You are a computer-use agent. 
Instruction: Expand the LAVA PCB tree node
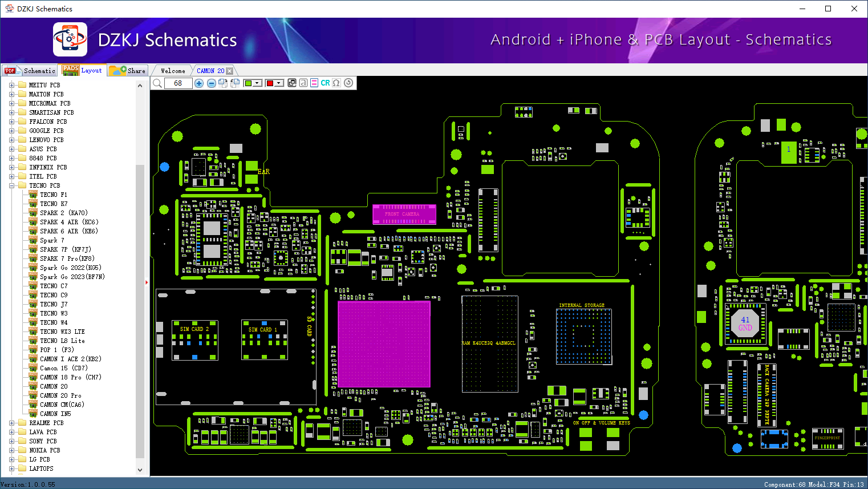(11, 432)
